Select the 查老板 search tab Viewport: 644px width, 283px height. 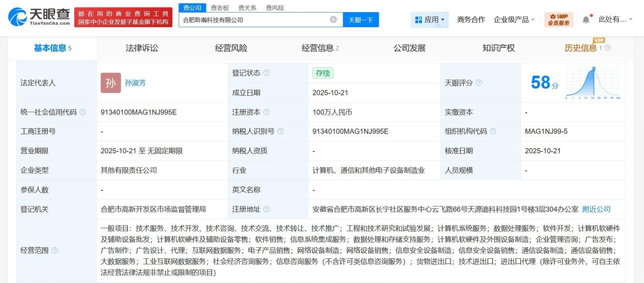pos(220,8)
